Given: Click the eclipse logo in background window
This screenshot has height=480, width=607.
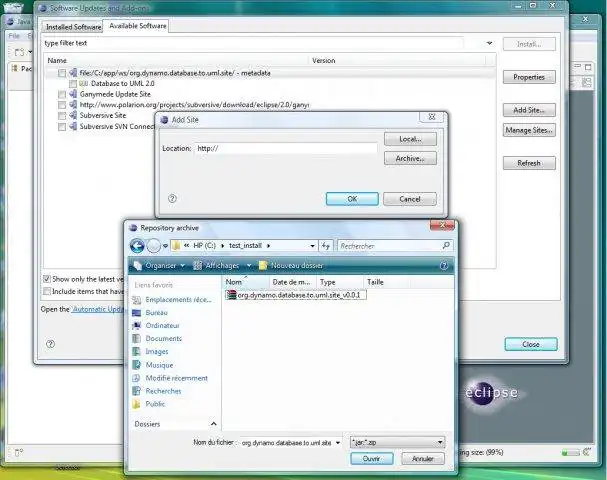Looking at the screenshot, I should (x=491, y=393).
